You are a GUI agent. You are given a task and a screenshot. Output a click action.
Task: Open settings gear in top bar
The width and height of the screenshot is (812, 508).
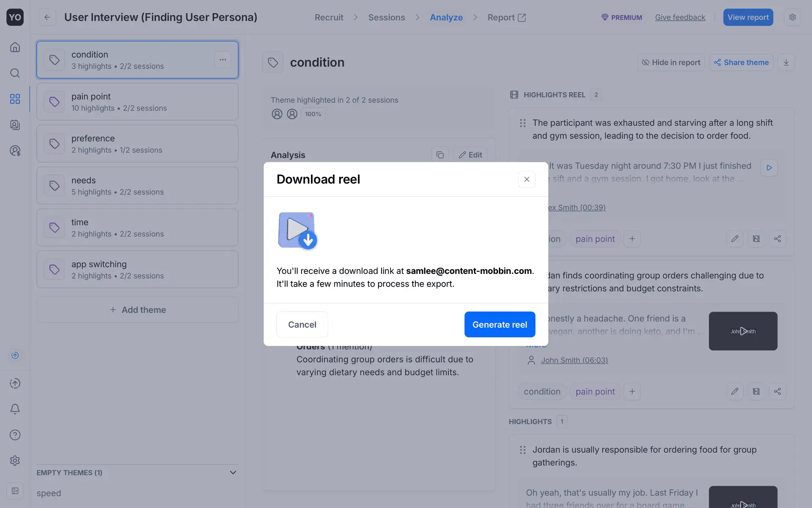click(x=792, y=17)
